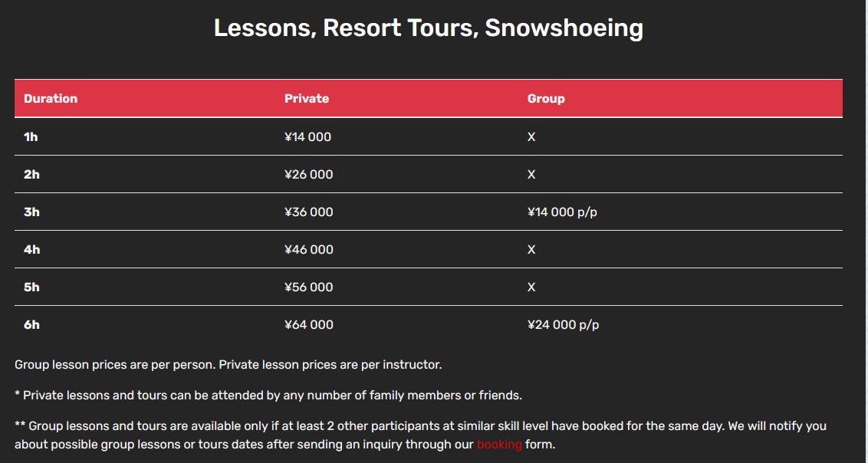The height and width of the screenshot is (463, 868).
Task: Click the ¥64 000 private price
Action: coord(309,325)
